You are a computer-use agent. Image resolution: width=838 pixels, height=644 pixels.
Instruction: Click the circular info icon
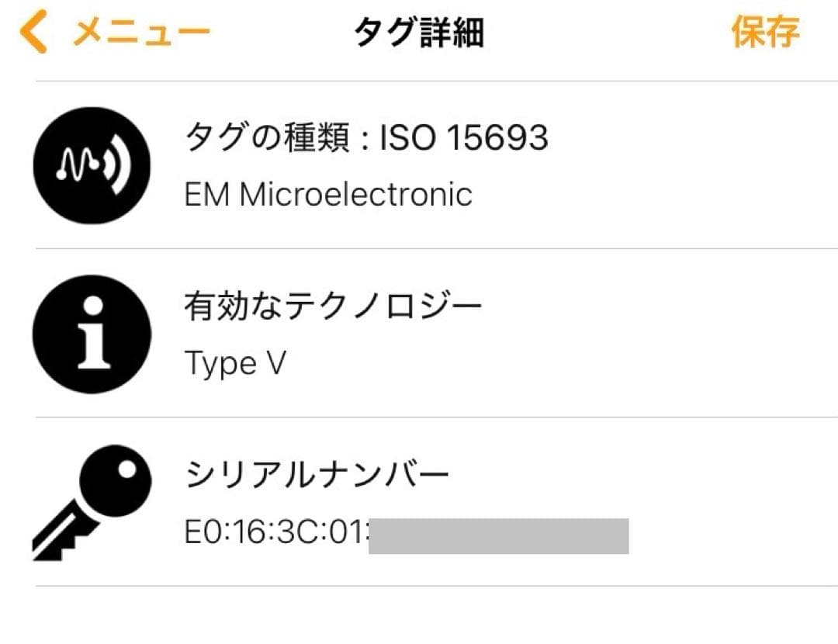click(x=92, y=334)
